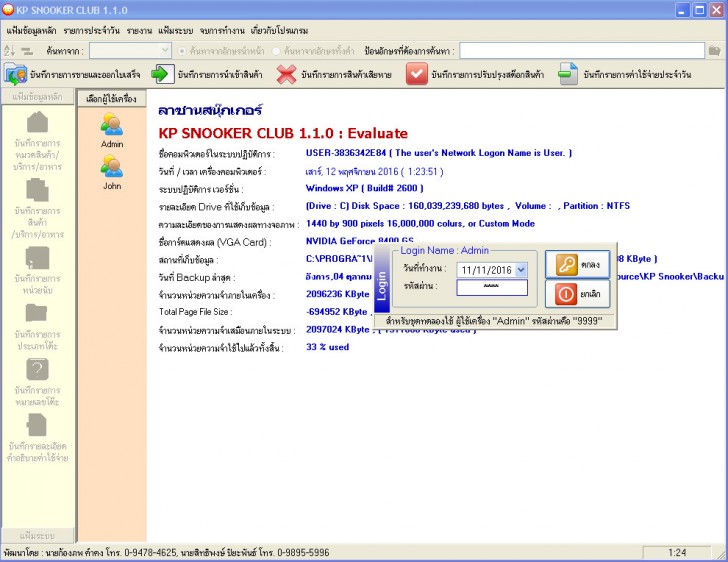Click the บันทึกรายการขายและออกใบเสร็จ sales receipt icon
The image size is (728, 562).
click(x=15, y=74)
